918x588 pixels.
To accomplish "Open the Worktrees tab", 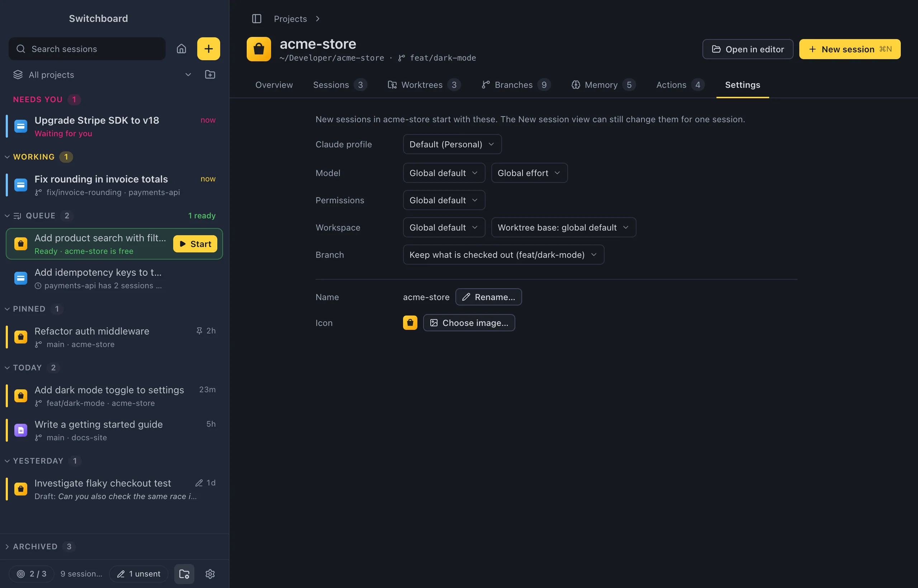I will point(424,85).
